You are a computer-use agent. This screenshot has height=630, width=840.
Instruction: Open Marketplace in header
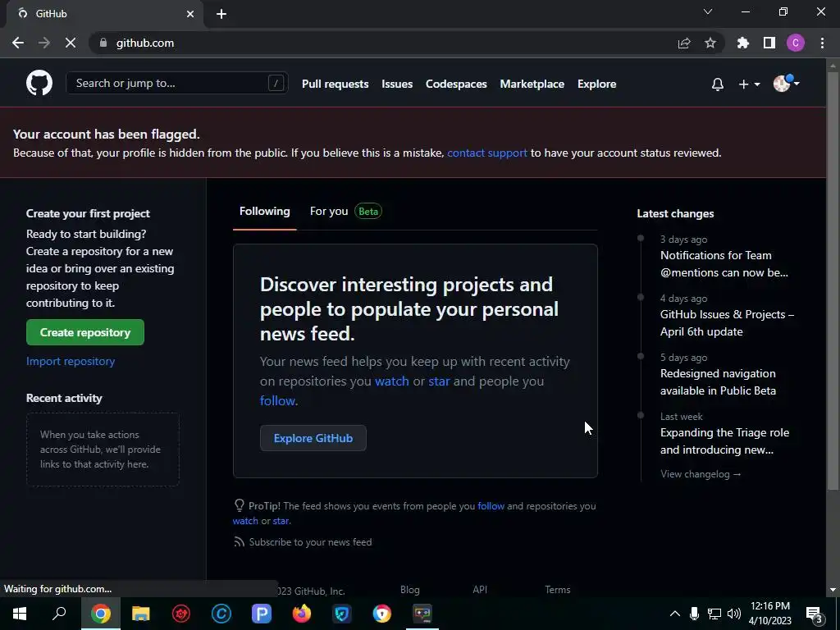(x=532, y=84)
